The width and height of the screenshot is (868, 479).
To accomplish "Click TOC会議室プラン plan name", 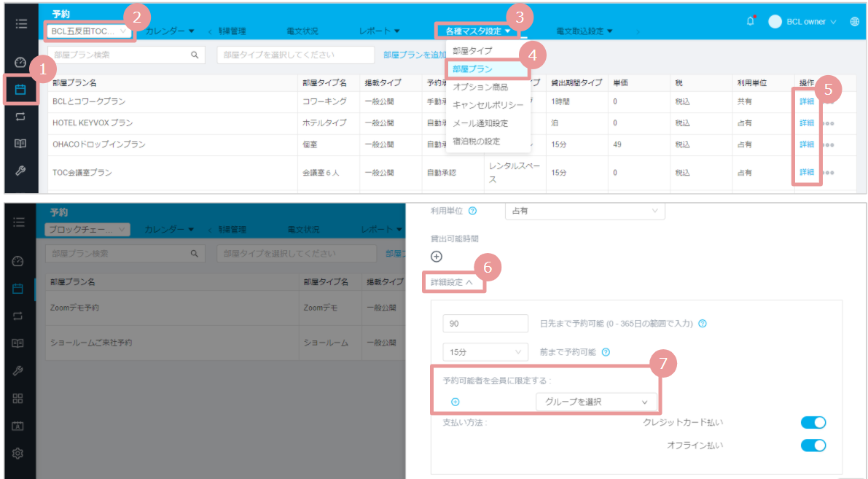I will pyautogui.click(x=82, y=173).
